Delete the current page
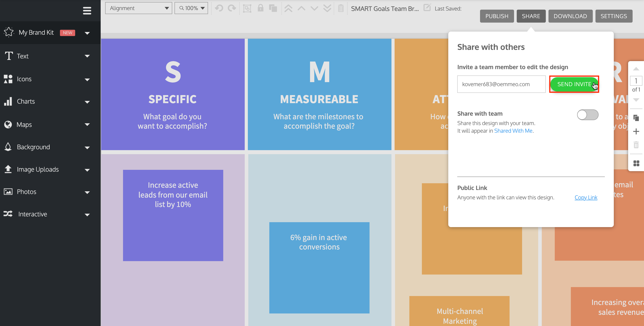Image resolution: width=644 pixels, height=326 pixels. click(x=636, y=145)
